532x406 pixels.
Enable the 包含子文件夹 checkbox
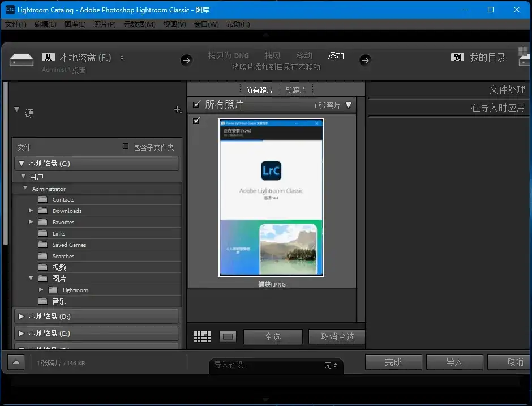point(126,147)
